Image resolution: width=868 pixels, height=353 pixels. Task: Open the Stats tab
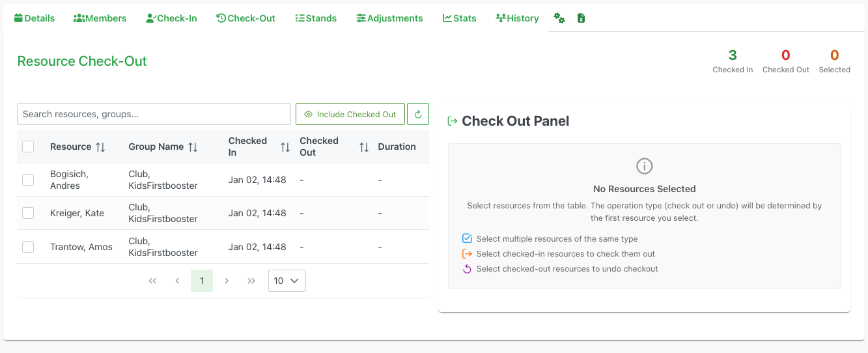(459, 18)
